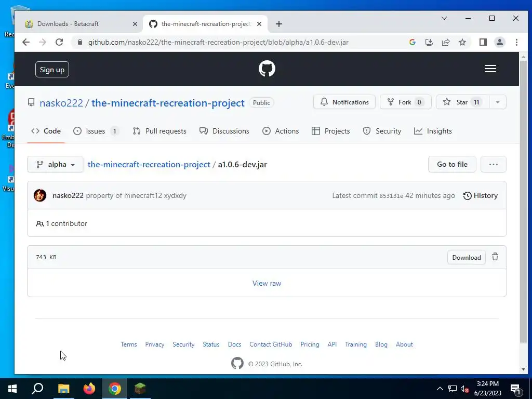This screenshot has height=399, width=532.
Task: Open the Pull requests tab
Action: tap(159, 131)
